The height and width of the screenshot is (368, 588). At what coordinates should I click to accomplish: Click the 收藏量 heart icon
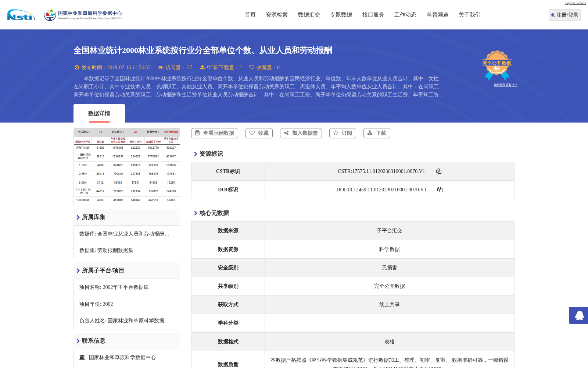point(252,67)
